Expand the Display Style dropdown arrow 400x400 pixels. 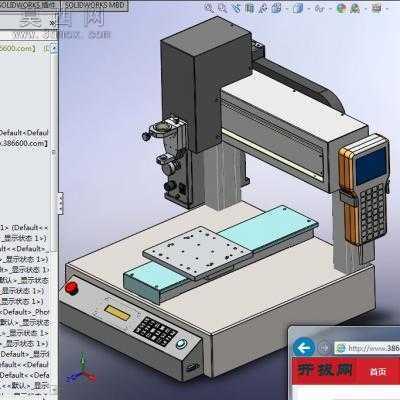(x=309, y=9)
